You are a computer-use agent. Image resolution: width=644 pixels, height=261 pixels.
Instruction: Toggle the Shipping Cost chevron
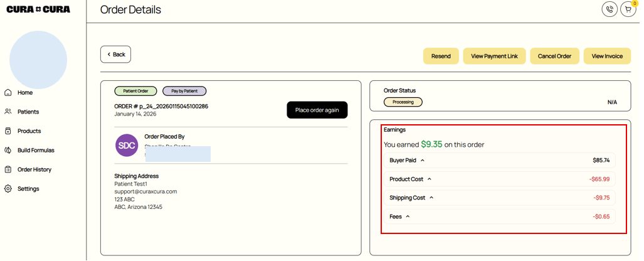(431, 198)
